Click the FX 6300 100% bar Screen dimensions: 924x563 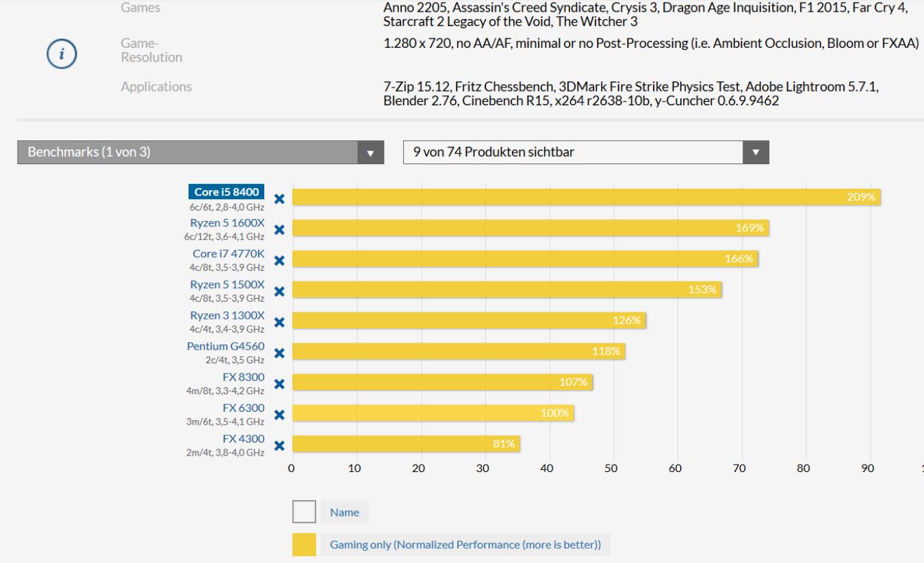pos(433,413)
